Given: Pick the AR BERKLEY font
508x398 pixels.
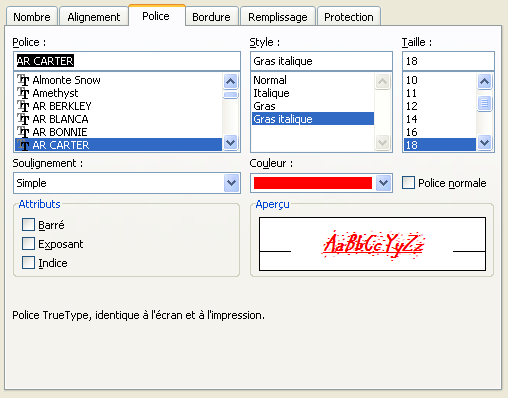Looking at the screenshot, I should tap(118, 106).
